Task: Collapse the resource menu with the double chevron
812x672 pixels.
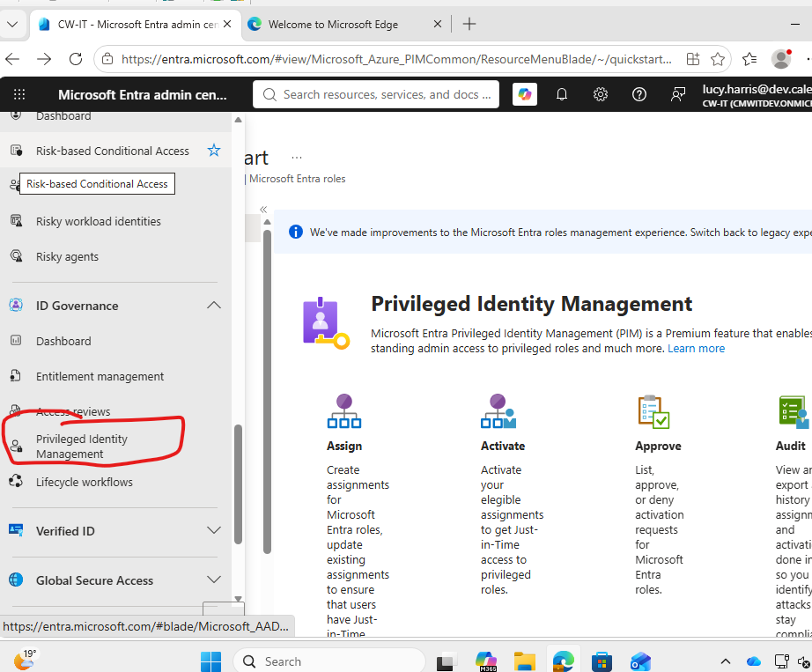Action: click(263, 209)
